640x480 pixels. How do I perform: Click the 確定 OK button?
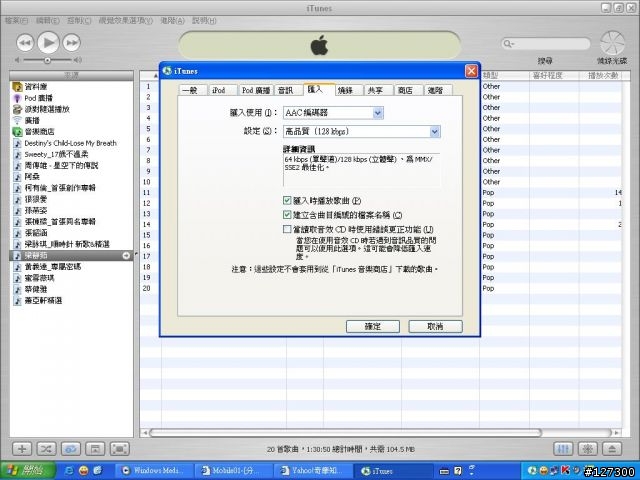click(373, 326)
